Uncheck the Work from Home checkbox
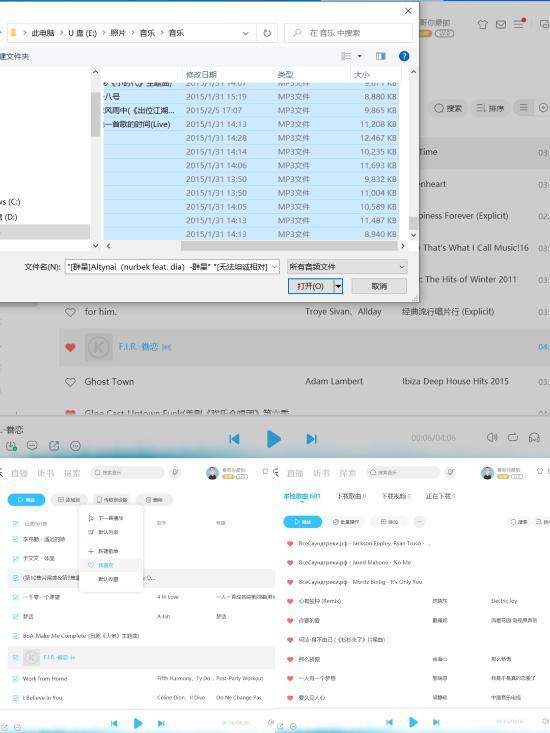This screenshot has height=733, width=550. coord(15,678)
